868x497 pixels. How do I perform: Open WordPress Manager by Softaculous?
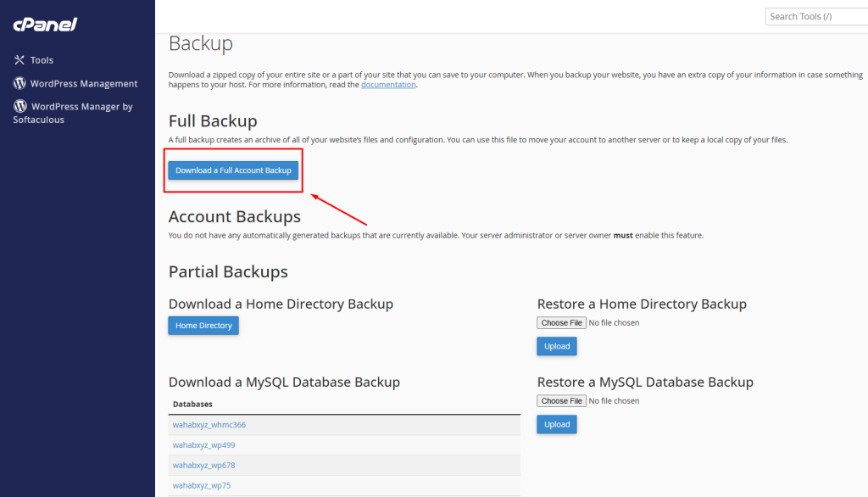coord(81,107)
